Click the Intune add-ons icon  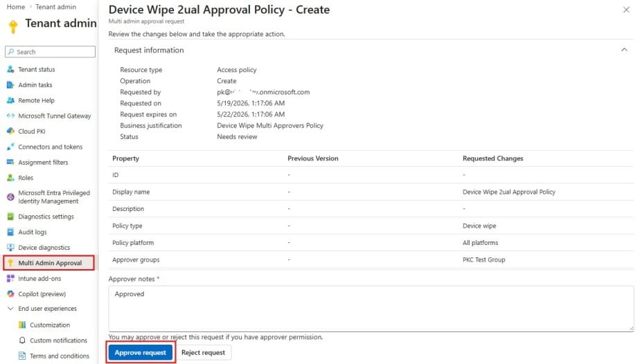click(10, 278)
